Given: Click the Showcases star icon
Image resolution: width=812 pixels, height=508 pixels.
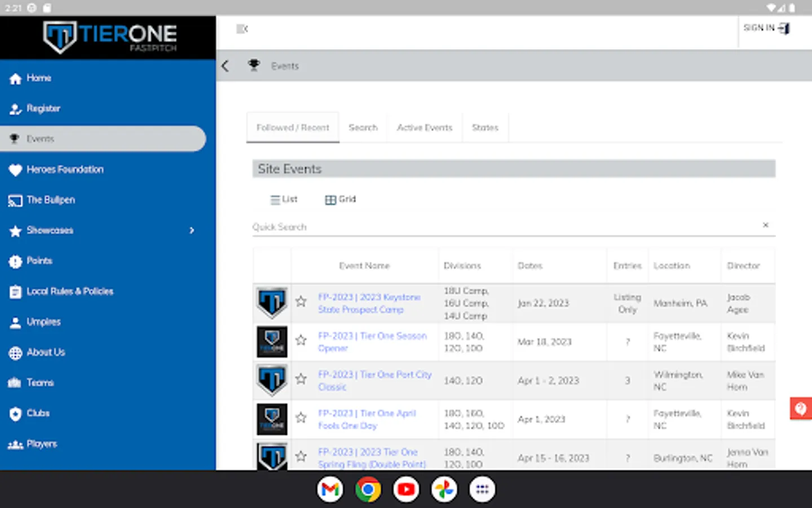Looking at the screenshot, I should click(15, 231).
